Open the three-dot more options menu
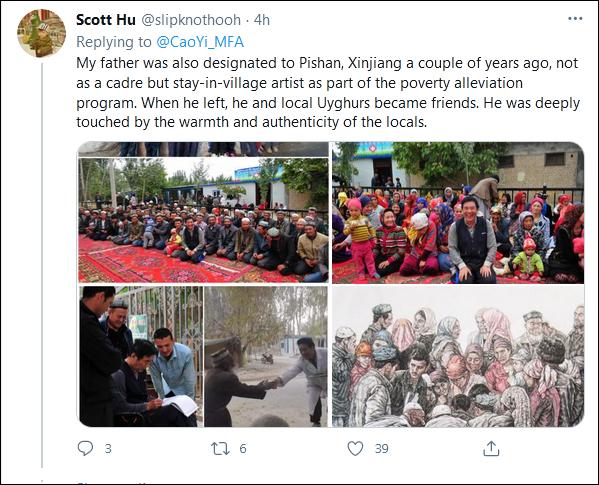 point(575,19)
